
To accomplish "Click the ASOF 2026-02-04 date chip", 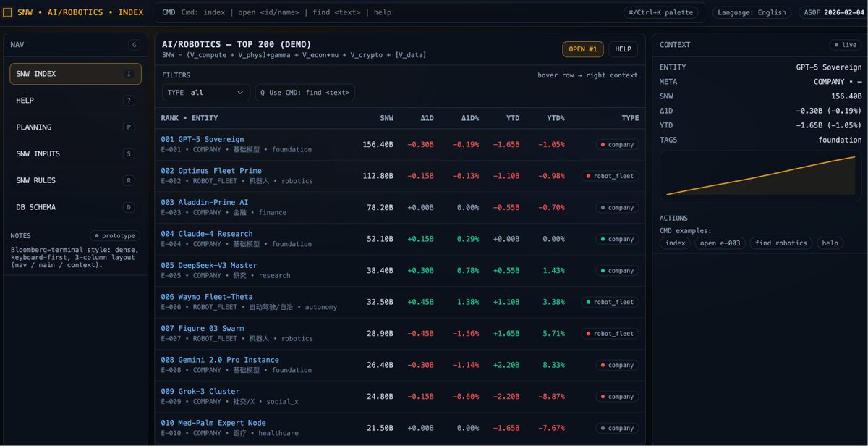I will [x=832, y=12].
